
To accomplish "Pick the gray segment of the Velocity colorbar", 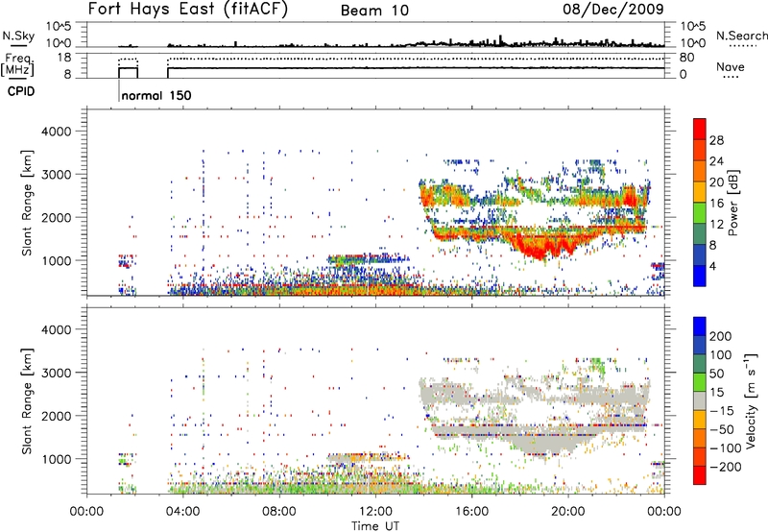I will (x=700, y=400).
